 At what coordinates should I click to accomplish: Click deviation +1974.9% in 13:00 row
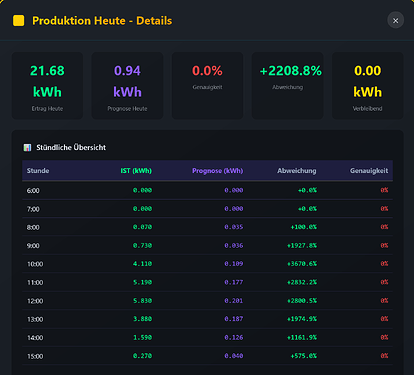pos(302,319)
